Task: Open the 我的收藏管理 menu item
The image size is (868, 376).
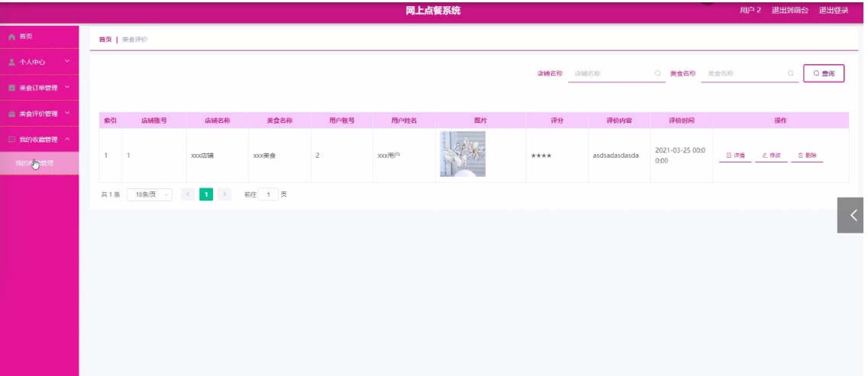Action: pos(39,140)
